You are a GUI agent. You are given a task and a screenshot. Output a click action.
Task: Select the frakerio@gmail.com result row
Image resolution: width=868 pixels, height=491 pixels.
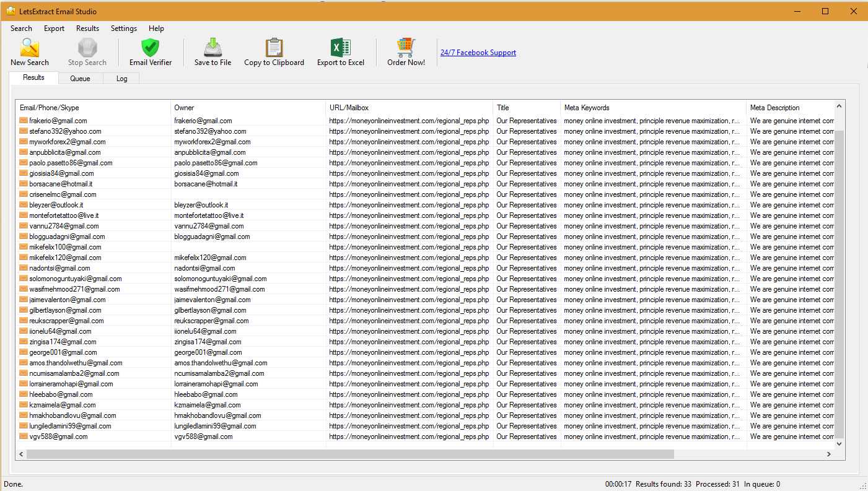[58, 121]
